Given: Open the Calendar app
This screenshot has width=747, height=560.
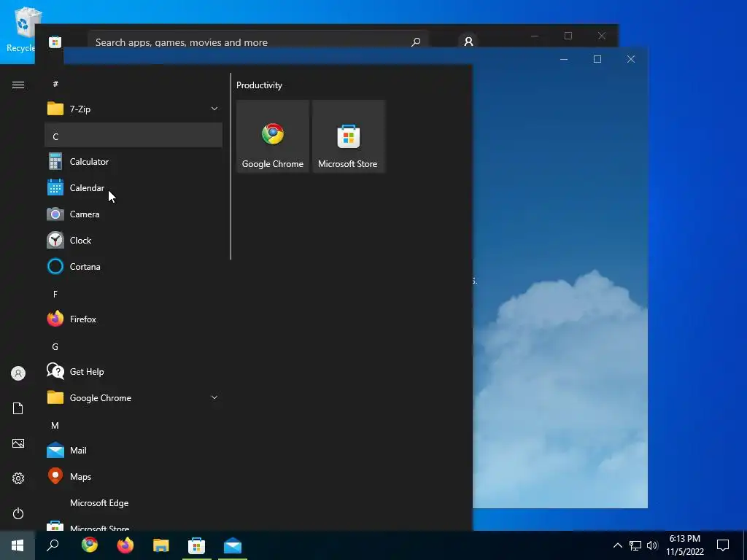Looking at the screenshot, I should pyautogui.click(x=133, y=188).
